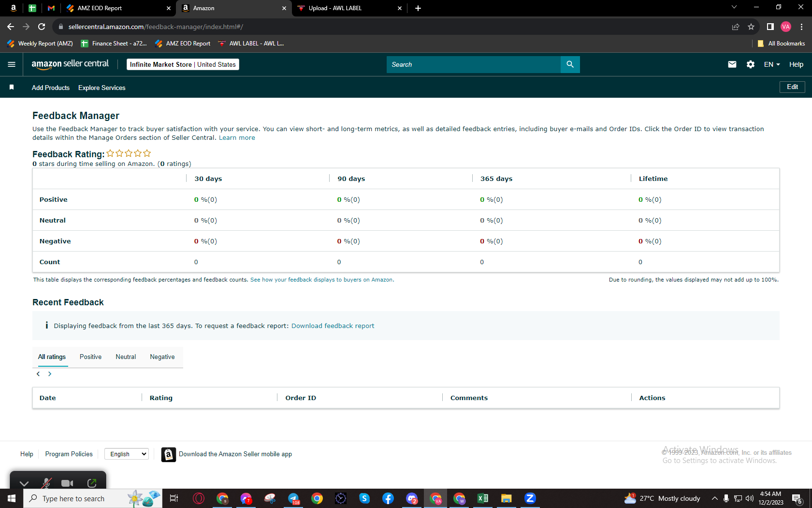Click Add Products in the navigation bar

coord(51,88)
